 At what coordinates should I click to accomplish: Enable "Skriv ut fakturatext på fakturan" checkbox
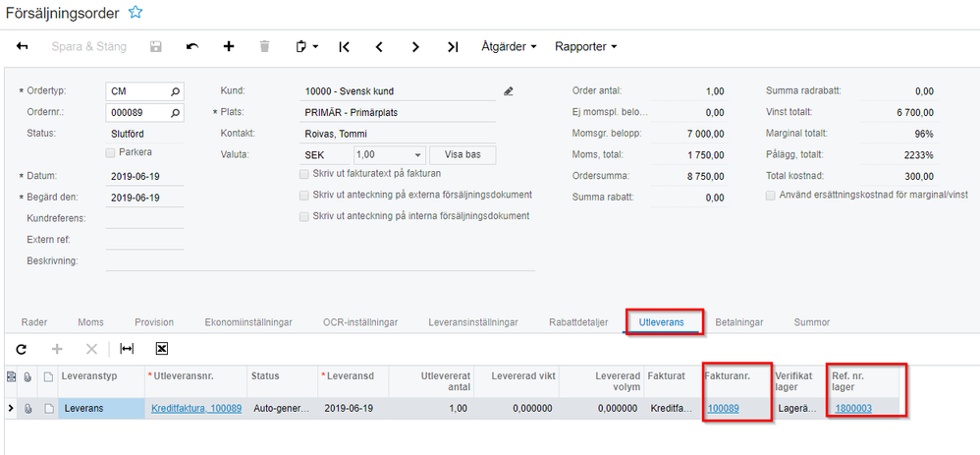(x=304, y=174)
